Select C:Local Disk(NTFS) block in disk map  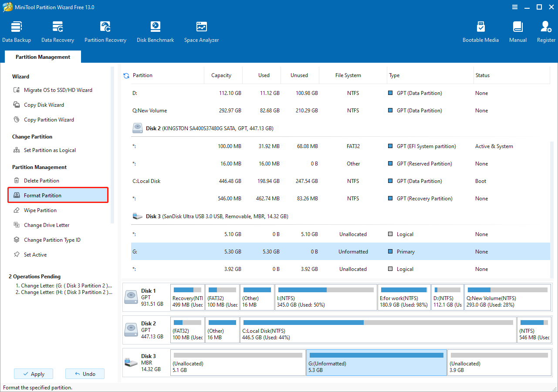378,330
